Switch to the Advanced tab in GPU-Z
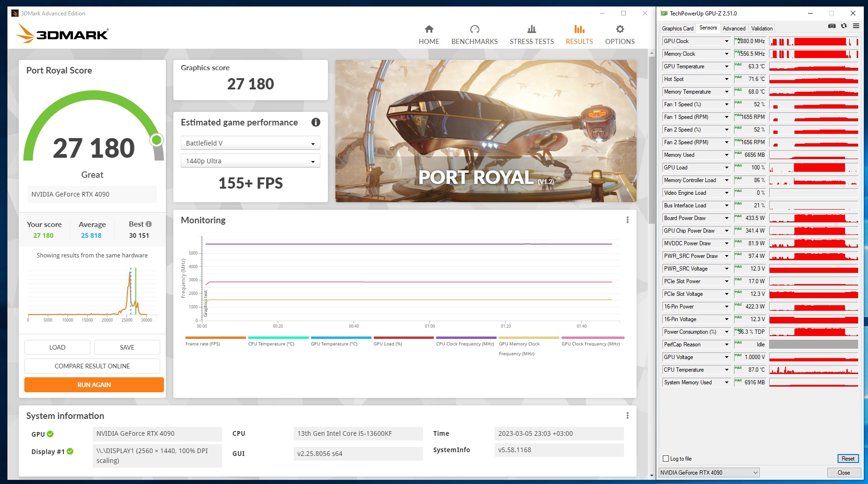Image resolution: width=868 pixels, height=484 pixels. click(734, 29)
